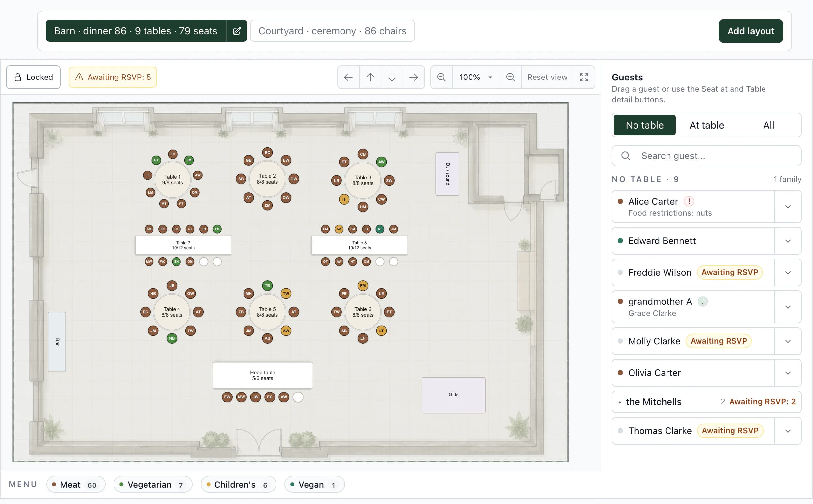
Task: Click grandmother A's note icon
Action: tap(703, 302)
